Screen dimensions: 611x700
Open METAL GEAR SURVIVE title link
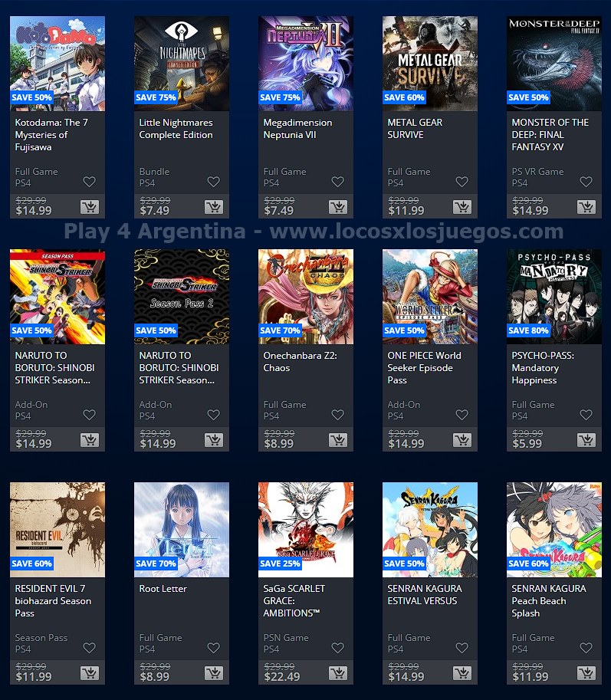(415, 129)
